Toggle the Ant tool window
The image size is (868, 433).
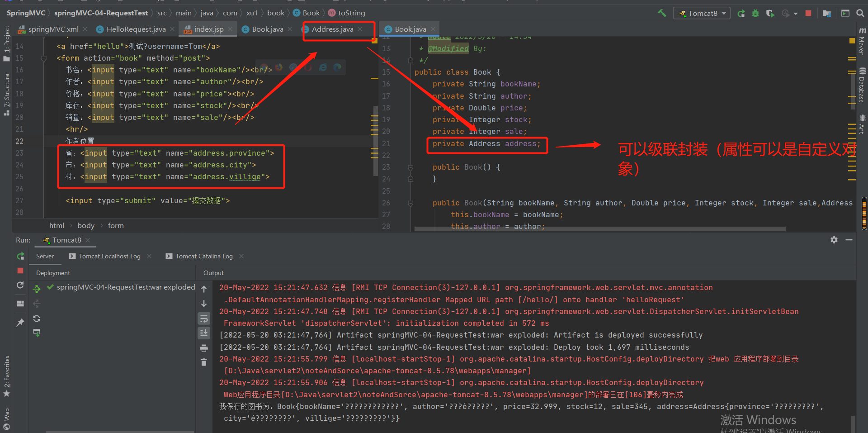click(862, 124)
